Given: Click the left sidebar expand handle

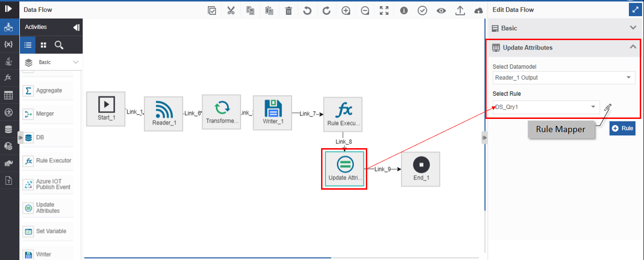Looking at the screenshot, I should (x=20, y=137).
